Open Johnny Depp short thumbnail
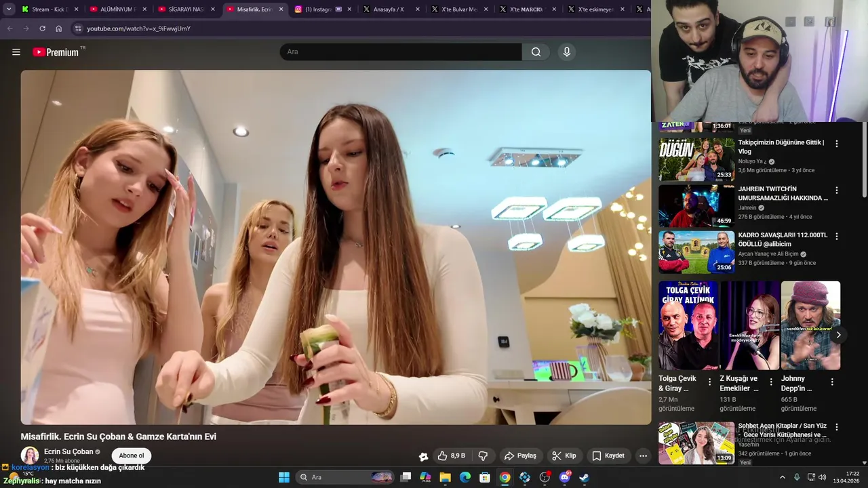 pyautogui.click(x=810, y=325)
